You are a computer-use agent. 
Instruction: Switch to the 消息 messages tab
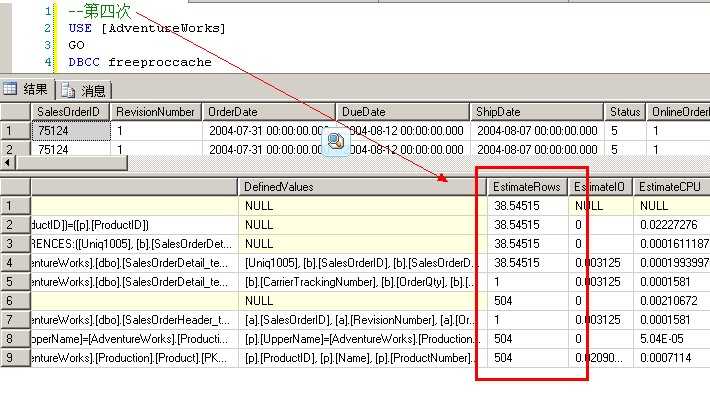pos(84,90)
